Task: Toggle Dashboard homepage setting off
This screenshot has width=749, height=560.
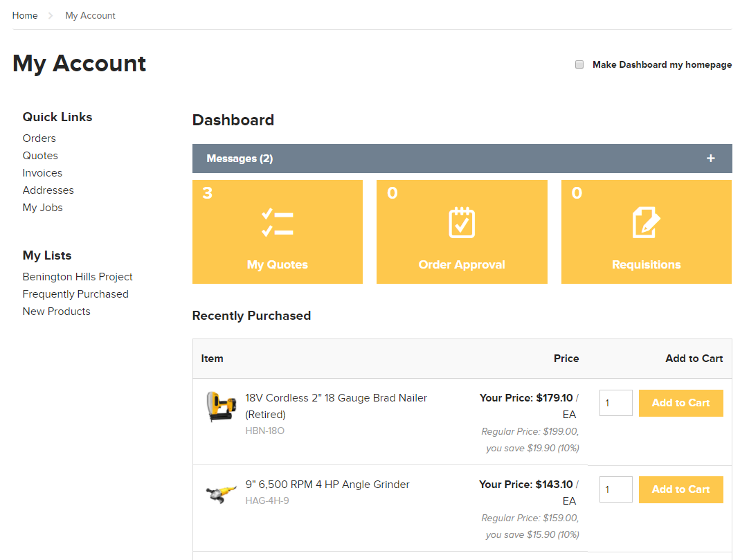Action: (579, 64)
